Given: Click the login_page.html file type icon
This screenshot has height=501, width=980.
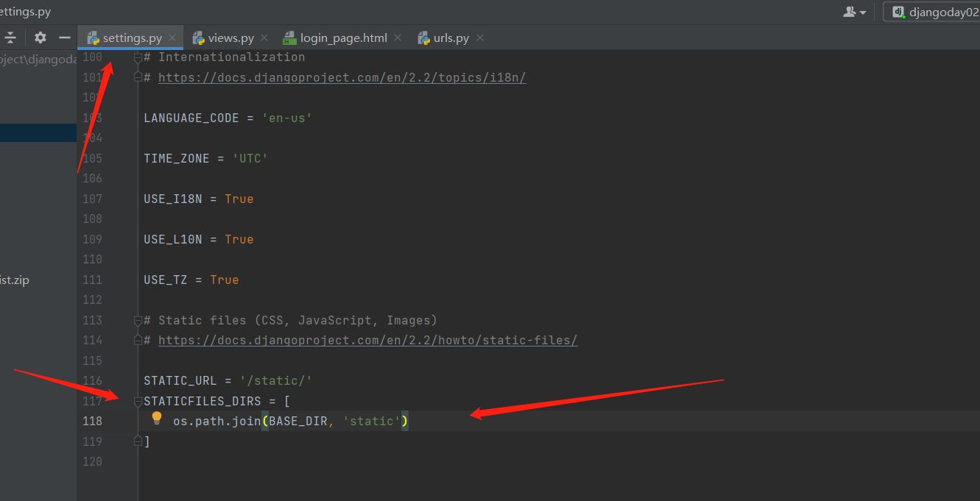Looking at the screenshot, I should [289, 38].
